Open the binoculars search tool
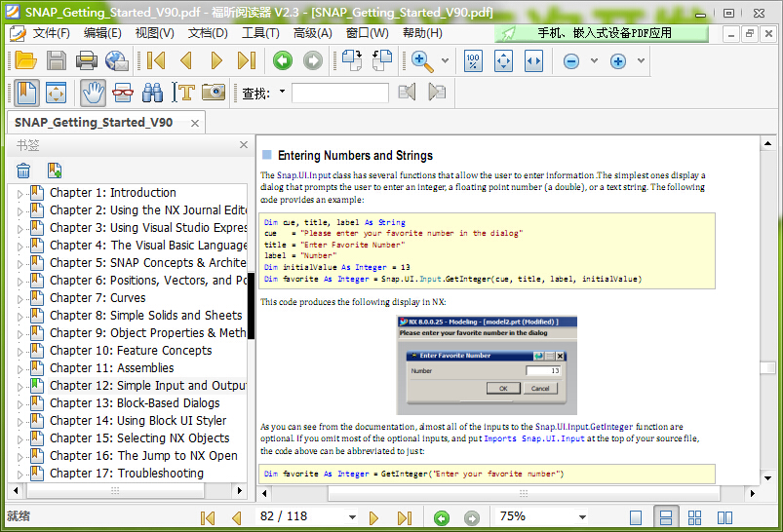 [153, 93]
